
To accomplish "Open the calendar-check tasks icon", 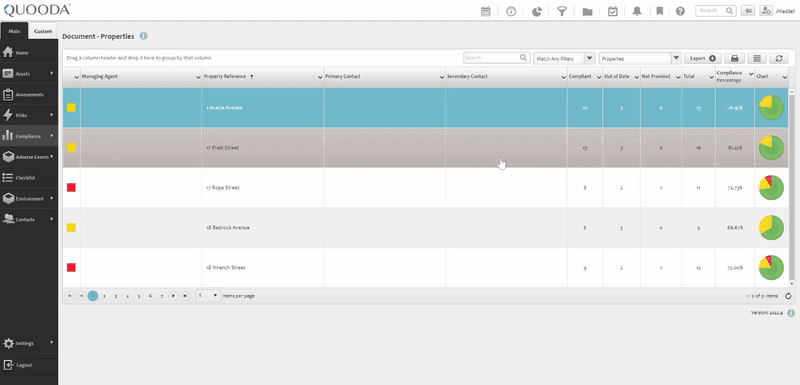I will (613, 11).
